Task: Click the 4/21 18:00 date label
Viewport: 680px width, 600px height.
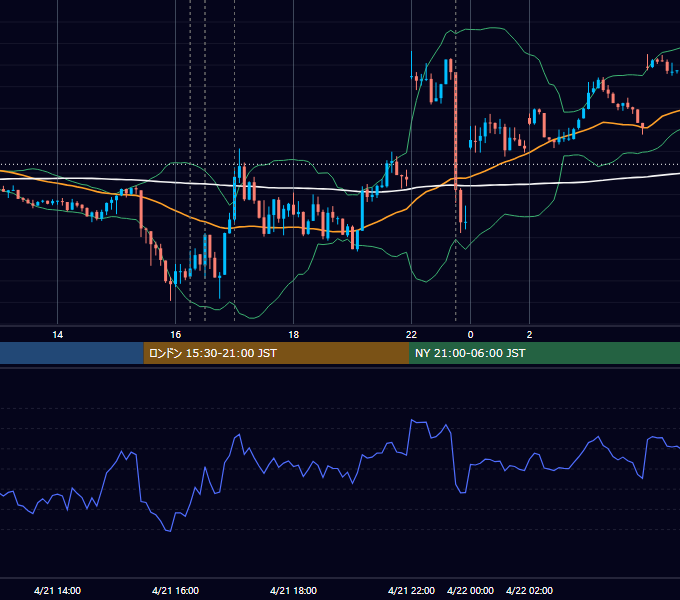Action: [294, 590]
